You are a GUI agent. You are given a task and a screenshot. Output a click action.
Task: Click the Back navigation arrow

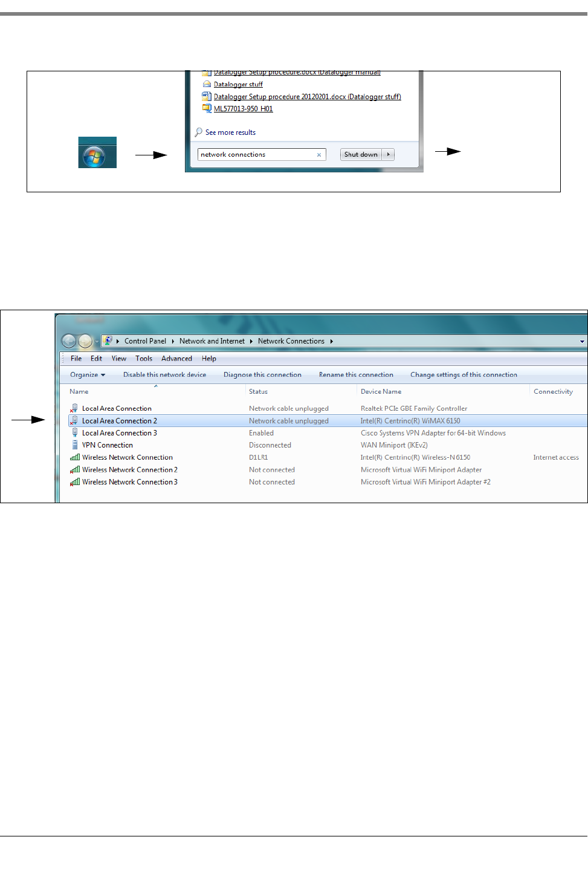pos(69,341)
